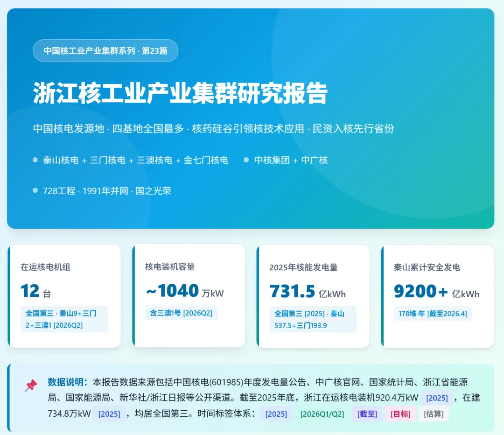The height and width of the screenshot is (435, 504).
Task: Click the value 731.5 亿kWh
Action: coord(308,291)
